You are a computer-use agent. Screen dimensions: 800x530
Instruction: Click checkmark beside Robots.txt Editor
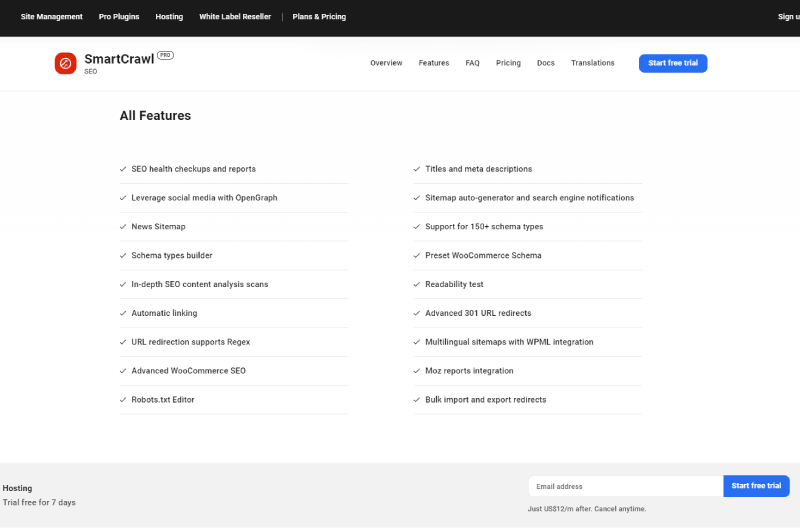coord(123,400)
